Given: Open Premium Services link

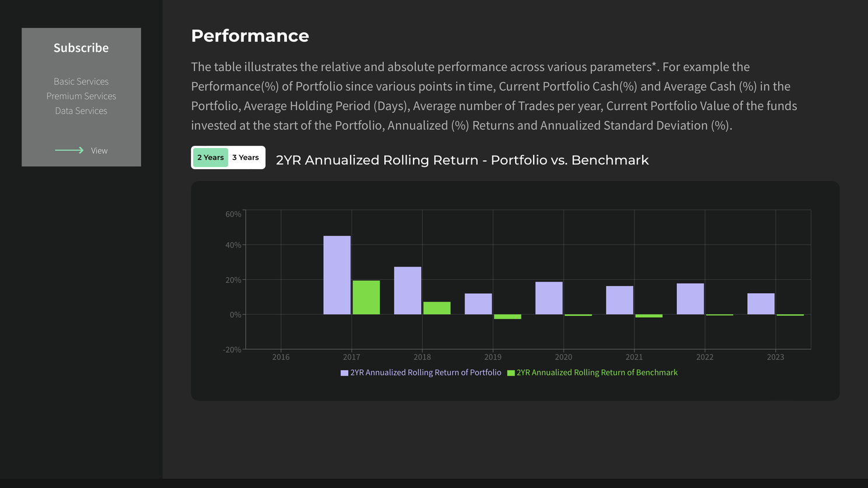Looking at the screenshot, I should point(81,96).
